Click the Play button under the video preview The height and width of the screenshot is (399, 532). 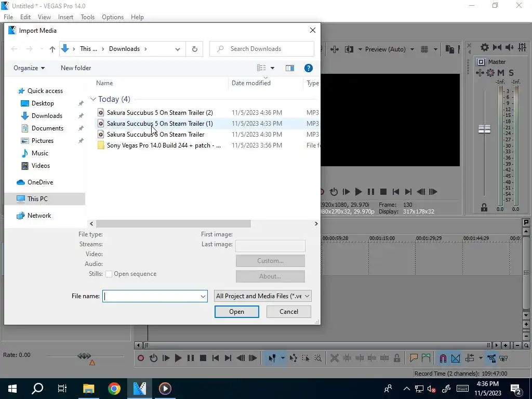(358, 192)
